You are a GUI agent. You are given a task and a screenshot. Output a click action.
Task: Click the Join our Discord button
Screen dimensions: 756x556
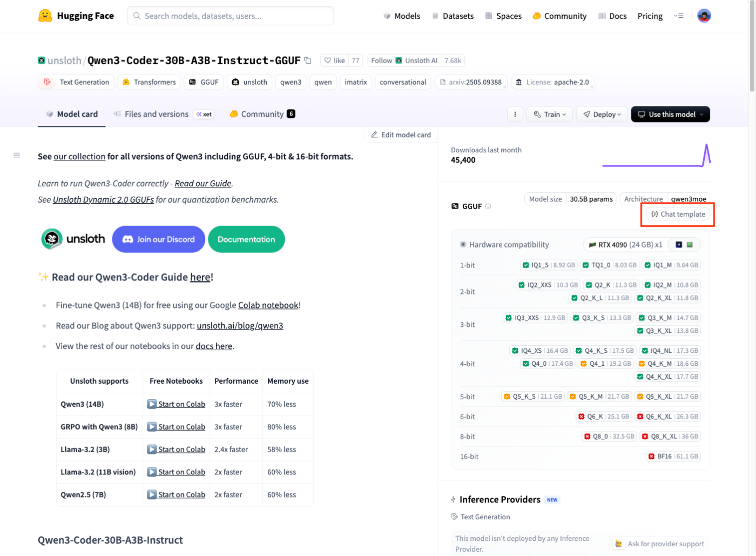coord(158,239)
